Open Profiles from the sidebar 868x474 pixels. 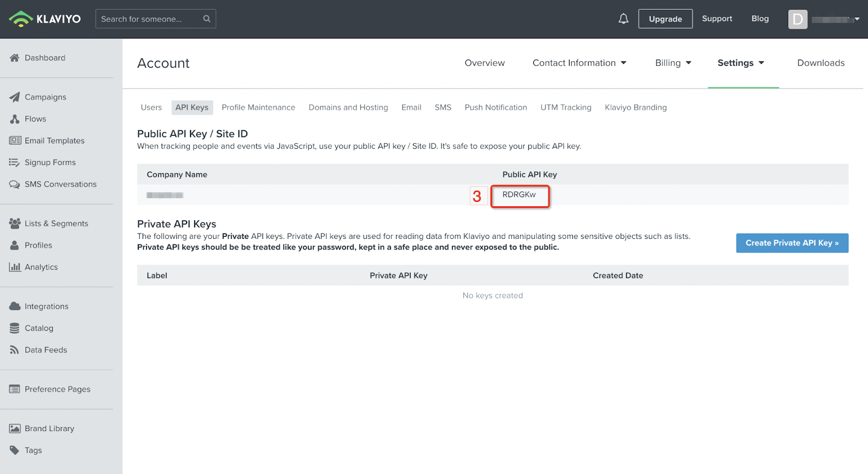pos(39,245)
